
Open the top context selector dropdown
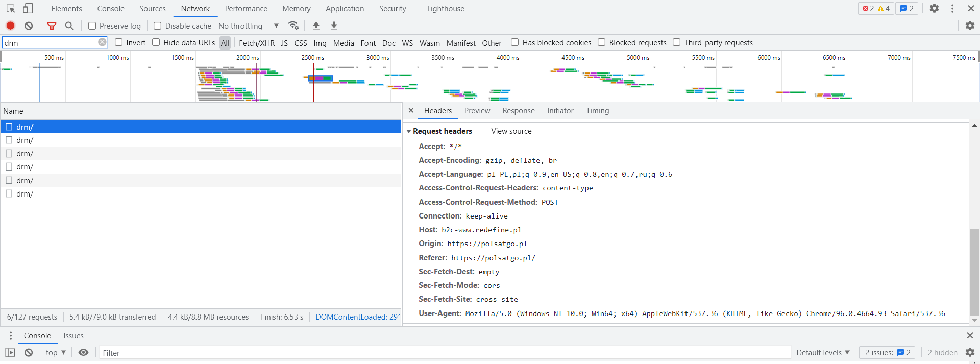pyautogui.click(x=56, y=352)
